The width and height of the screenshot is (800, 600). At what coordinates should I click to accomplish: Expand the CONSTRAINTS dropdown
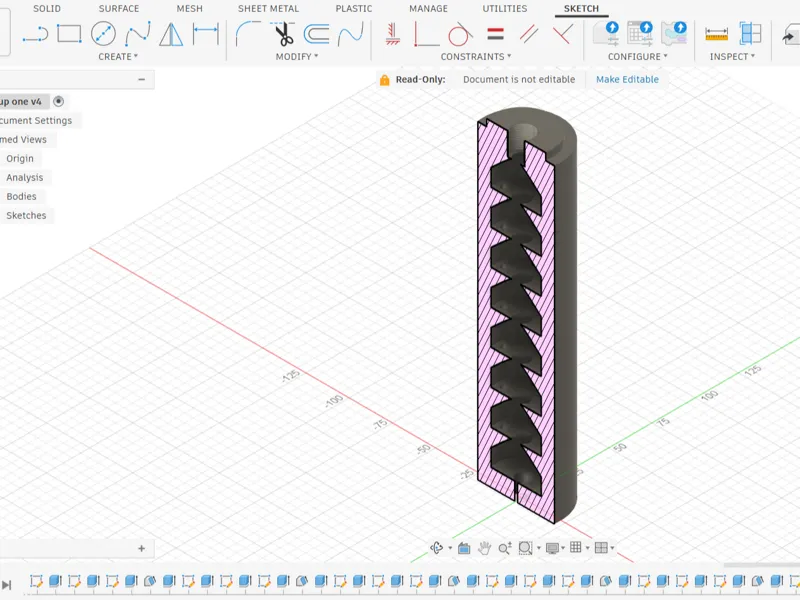476,57
